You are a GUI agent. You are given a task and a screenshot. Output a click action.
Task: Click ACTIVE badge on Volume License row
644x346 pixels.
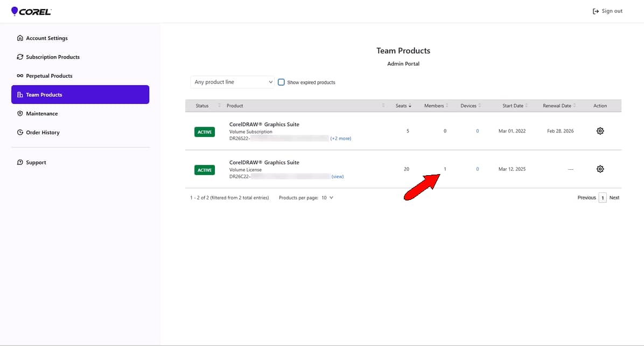(x=205, y=170)
